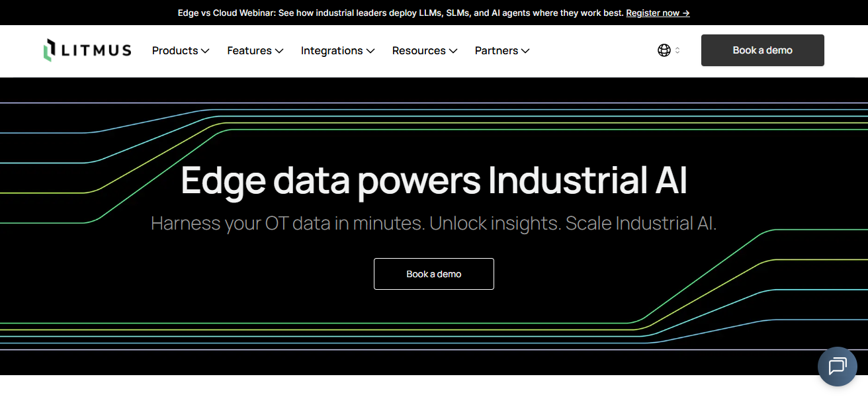This screenshot has width=868, height=397.
Task: Click the chevron next to Features
Action: pos(279,51)
